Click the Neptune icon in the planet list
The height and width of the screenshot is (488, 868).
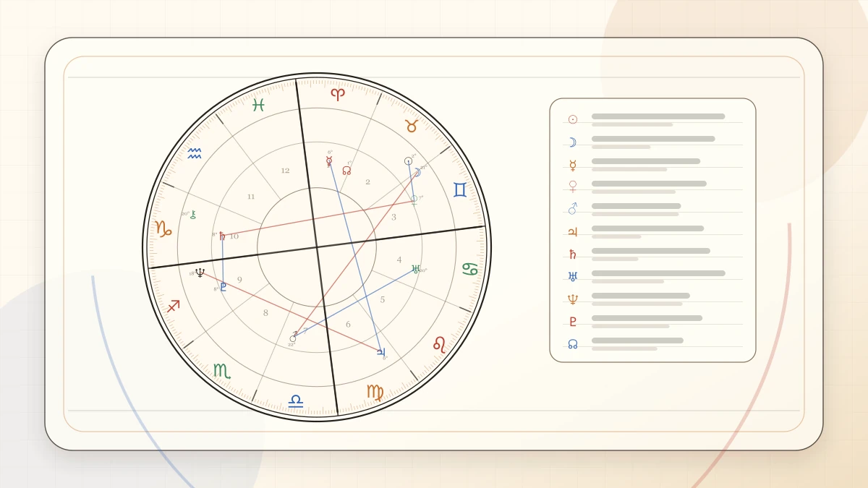click(x=573, y=299)
